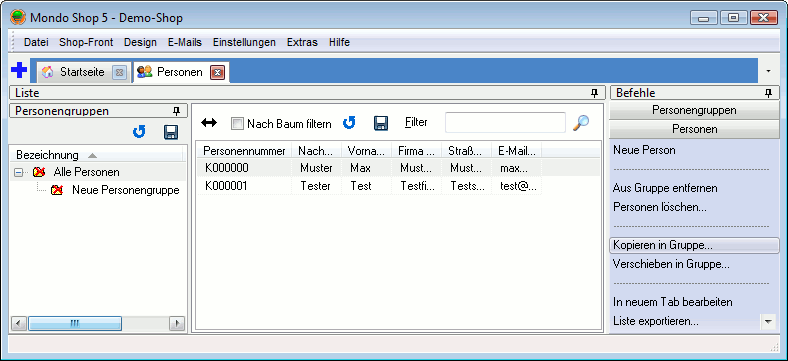Save the Personengruppen tree layout

coord(171,132)
